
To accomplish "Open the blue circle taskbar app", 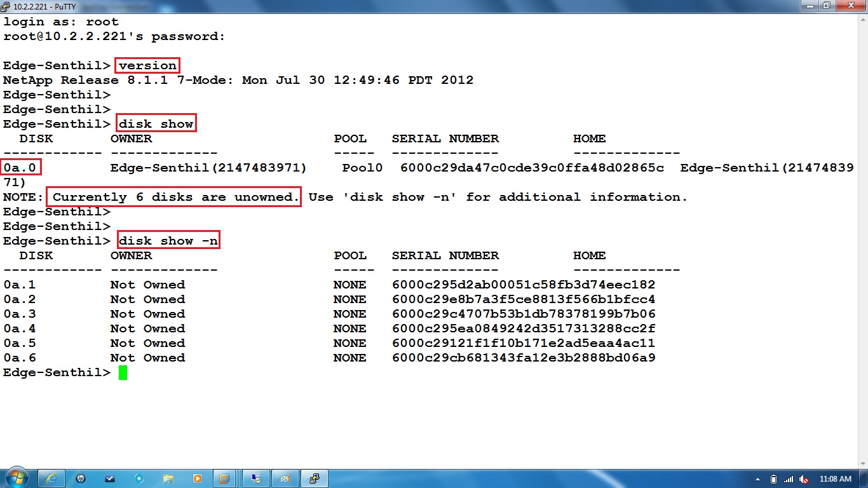I will tap(139, 478).
